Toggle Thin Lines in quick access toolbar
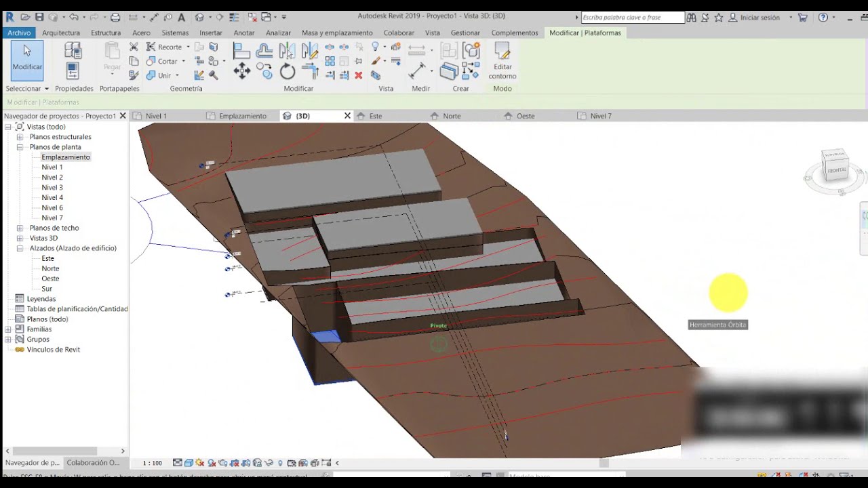 click(233, 17)
